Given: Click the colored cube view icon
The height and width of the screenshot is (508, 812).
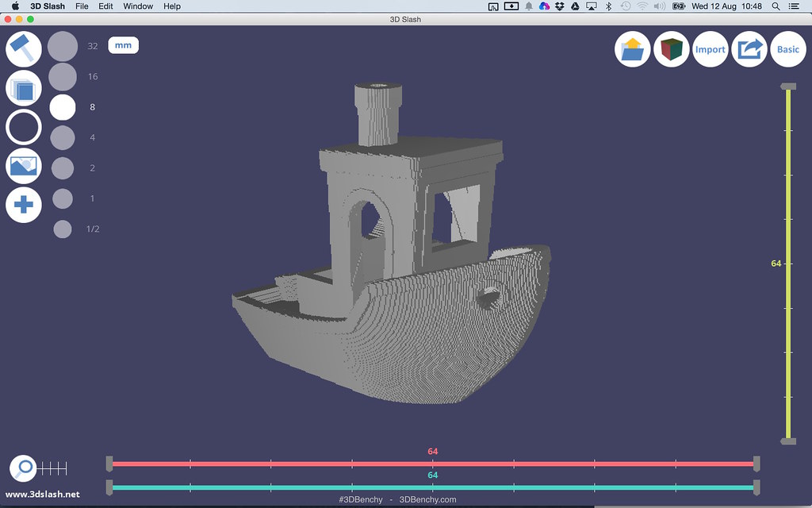Looking at the screenshot, I should 671,49.
